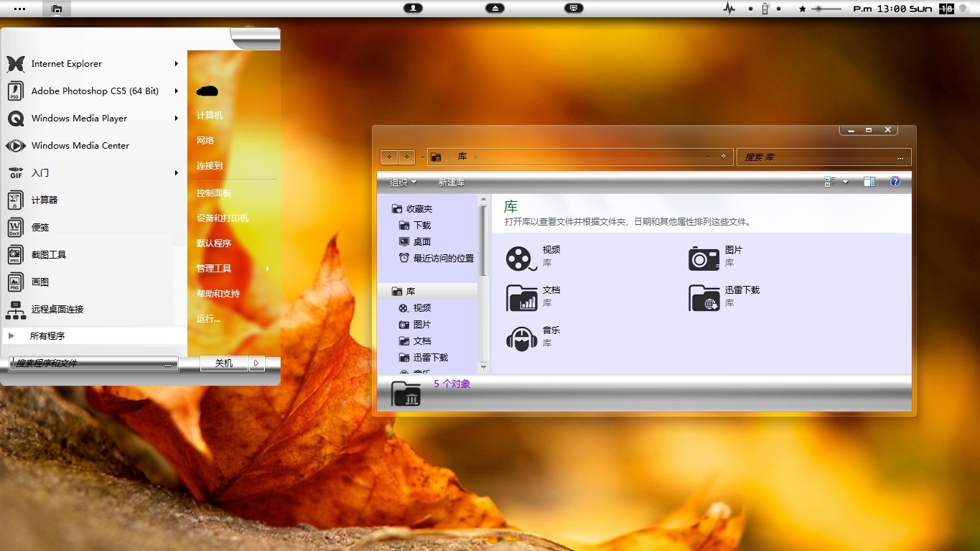Open address bar history dropdown
The width and height of the screenshot is (980, 551).
[708, 157]
